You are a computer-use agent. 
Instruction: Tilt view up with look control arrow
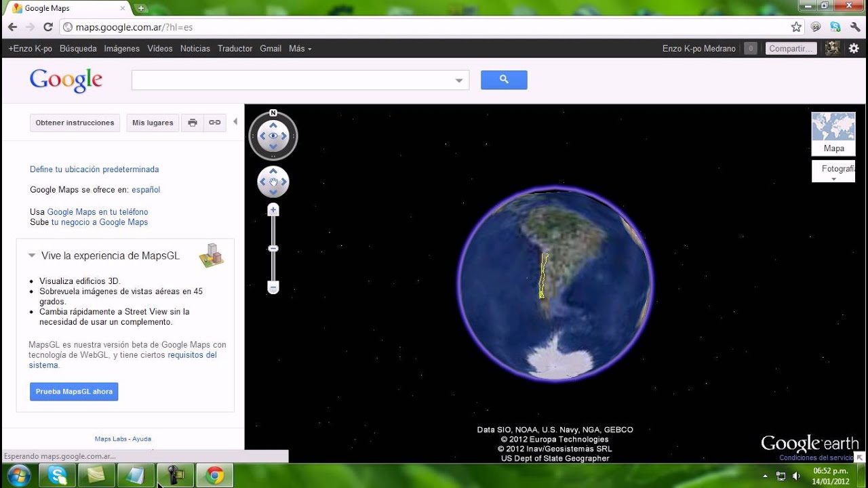(x=273, y=125)
